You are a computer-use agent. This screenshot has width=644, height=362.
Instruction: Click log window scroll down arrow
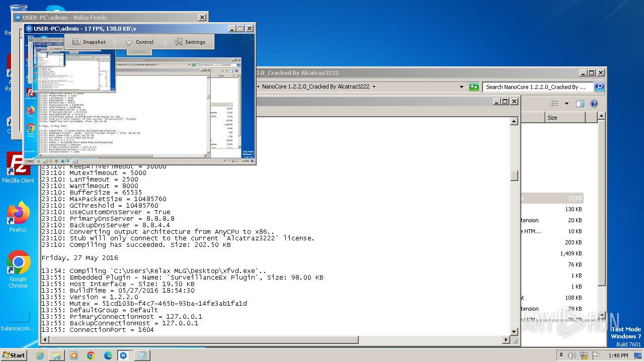point(514,331)
